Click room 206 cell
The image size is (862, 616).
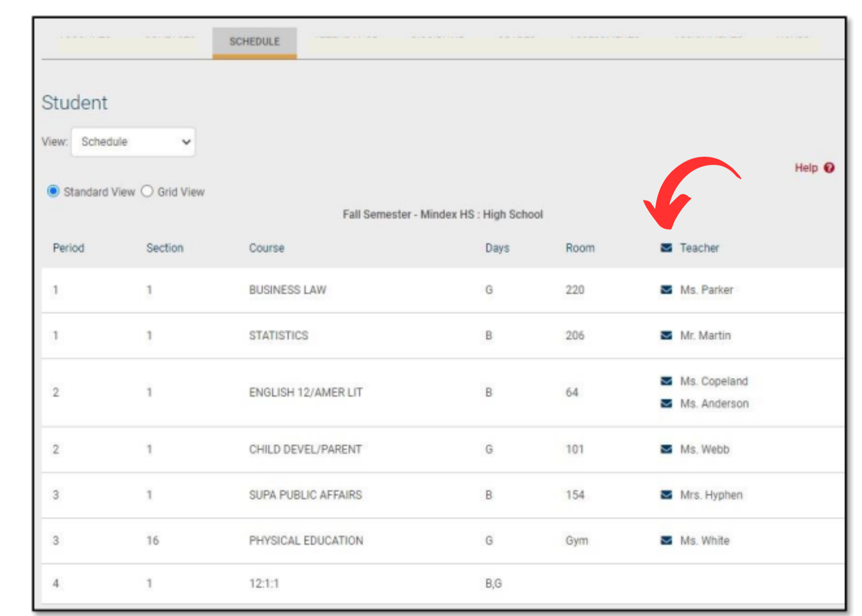click(x=575, y=335)
